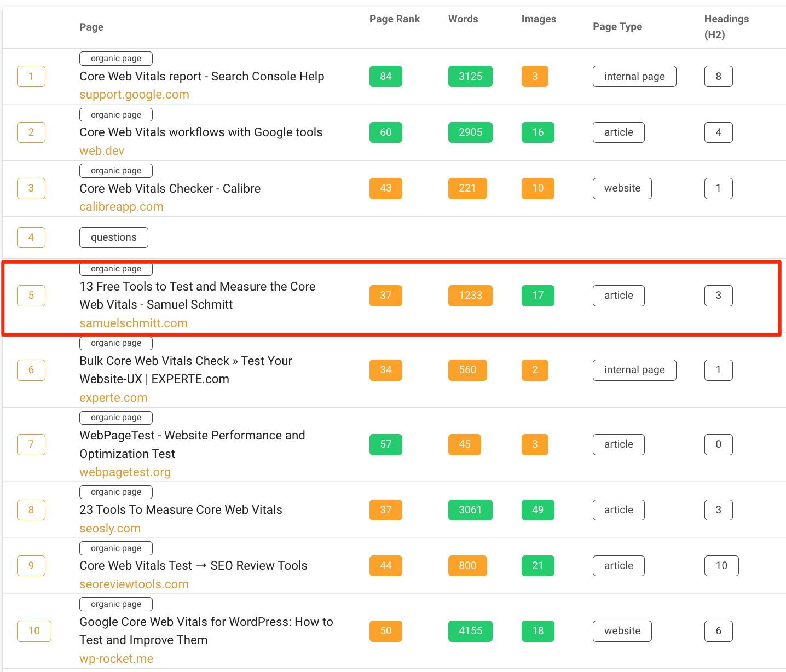Go to the seoreviewtools.com link

tap(134, 584)
